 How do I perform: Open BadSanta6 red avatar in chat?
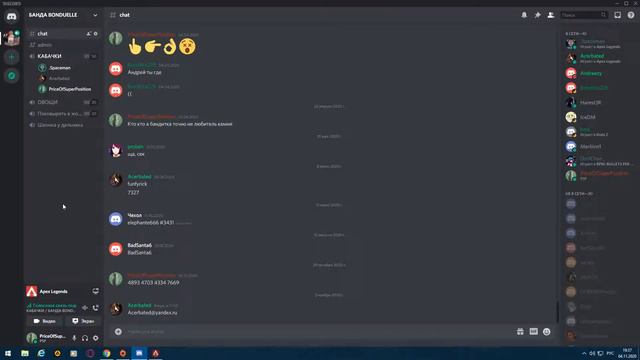pos(116,249)
